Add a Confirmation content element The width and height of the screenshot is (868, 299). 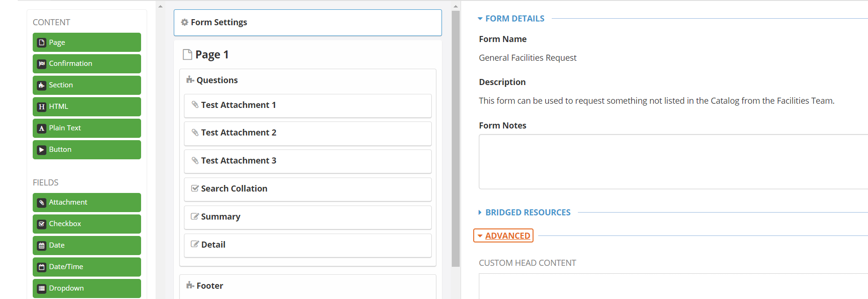[87, 64]
